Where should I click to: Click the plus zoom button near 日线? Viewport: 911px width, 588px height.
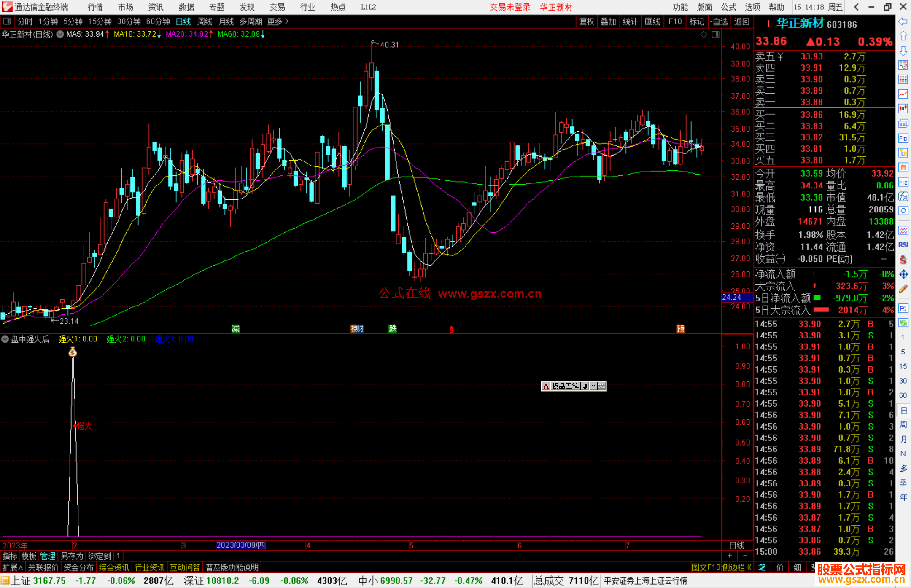730,556
